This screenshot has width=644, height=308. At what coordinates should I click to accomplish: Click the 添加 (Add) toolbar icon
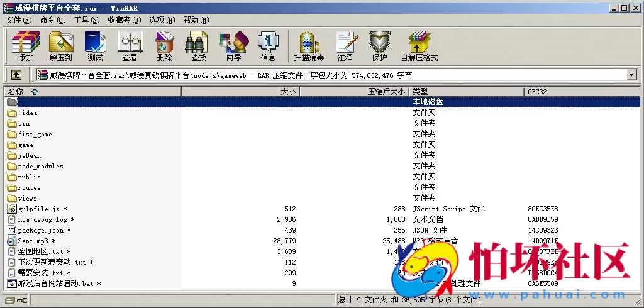click(26, 47)
